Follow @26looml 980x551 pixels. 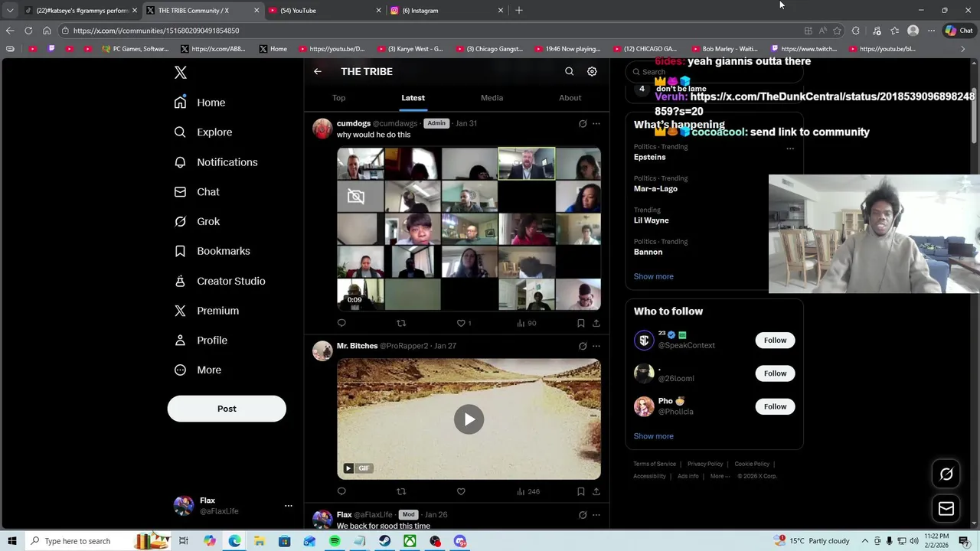click(775, 373)
